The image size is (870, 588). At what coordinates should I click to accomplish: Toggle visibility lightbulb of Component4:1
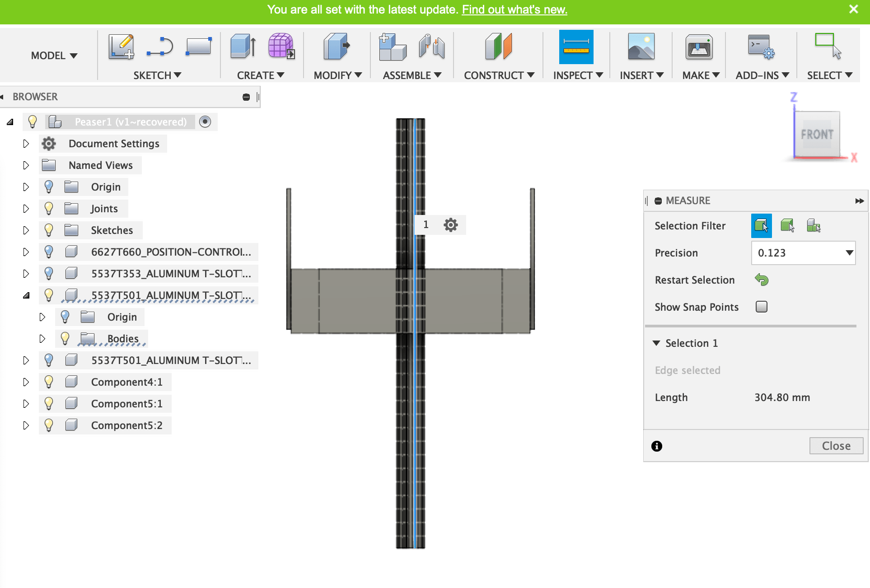(x=49, y=382)
